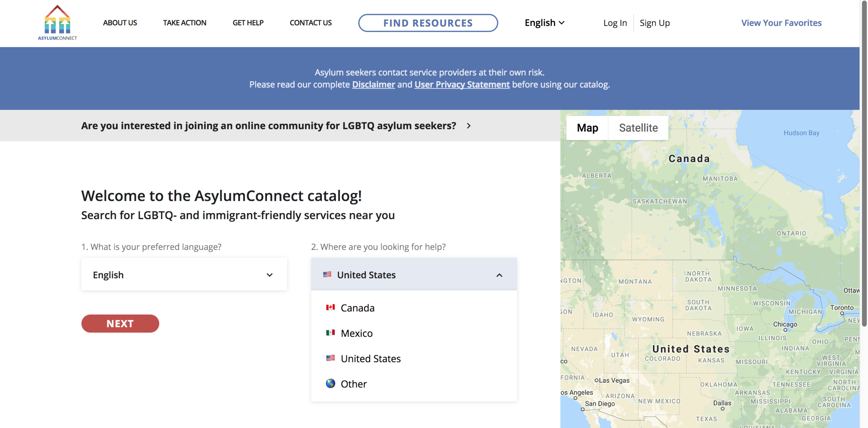Viewport: 868px width, 428px height.
Task: Click the Chicago marker on the map
Action: pyautogui.click(x=785, y=329)
